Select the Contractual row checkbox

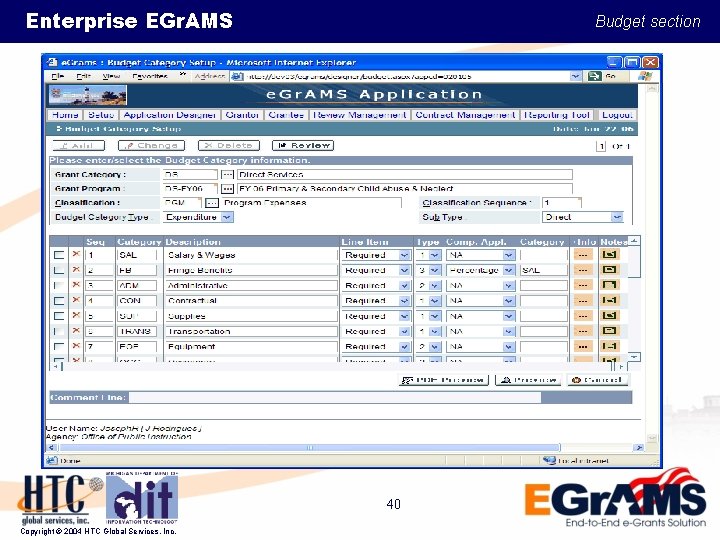pyautogui.click(x=59, y=301)
